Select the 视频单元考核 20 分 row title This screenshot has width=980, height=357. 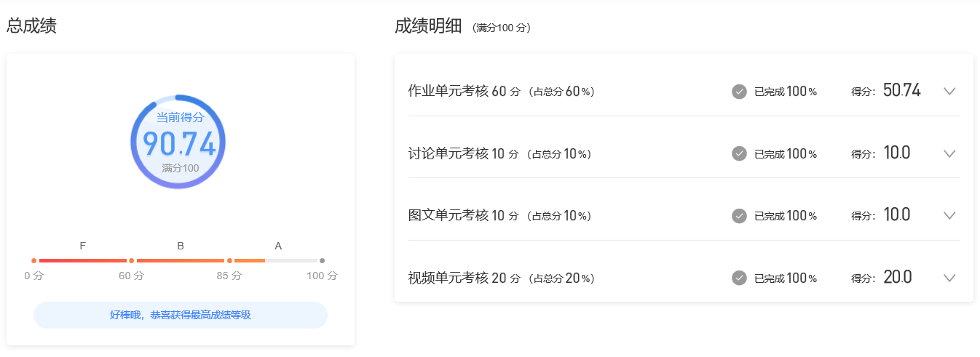tap(464, 278)
